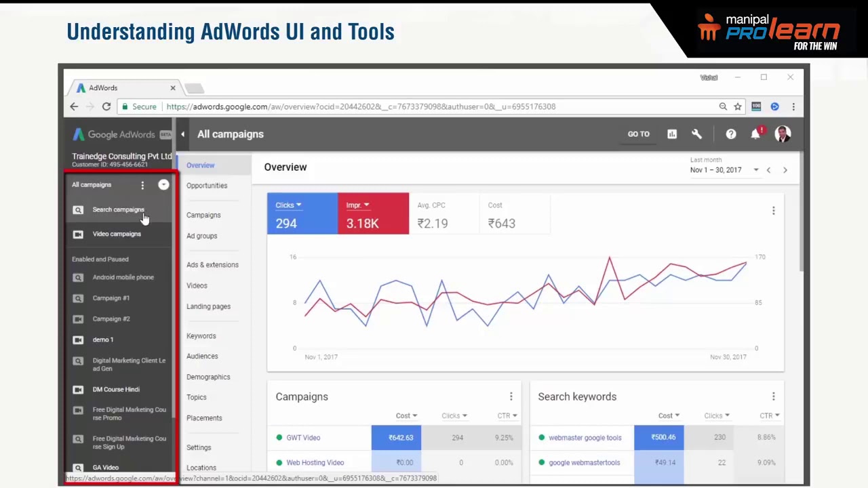Open Campaigns card Clicks column dropdown

[454, 415]
